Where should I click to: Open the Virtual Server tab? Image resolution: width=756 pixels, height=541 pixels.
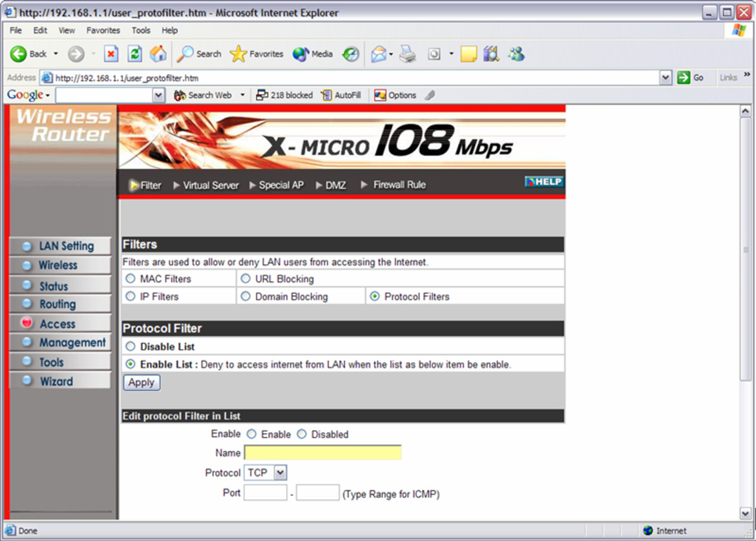tap(206, 185)
